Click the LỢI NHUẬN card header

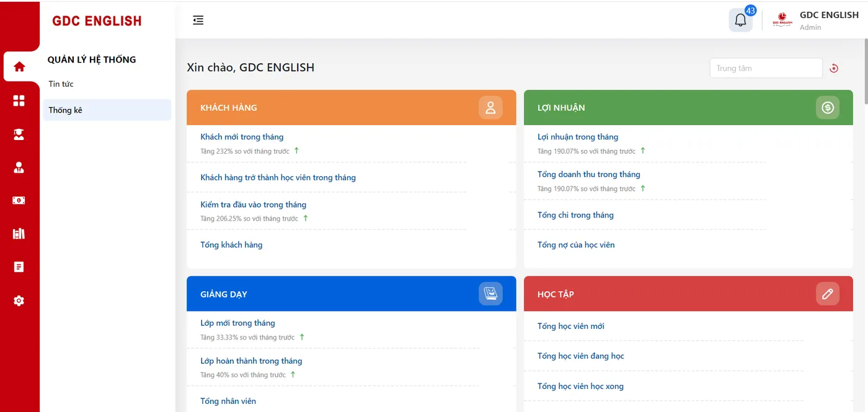point(688,108)
